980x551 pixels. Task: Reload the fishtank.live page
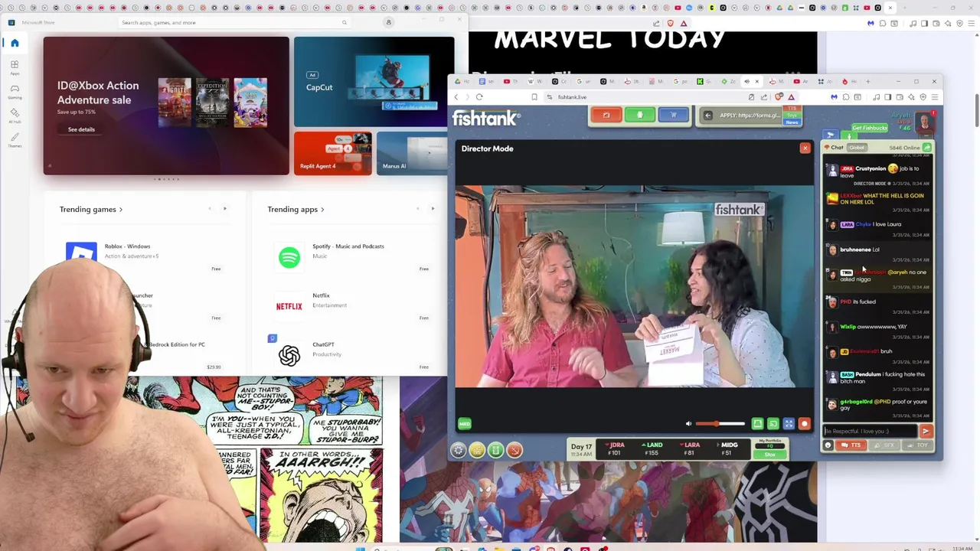479,97
